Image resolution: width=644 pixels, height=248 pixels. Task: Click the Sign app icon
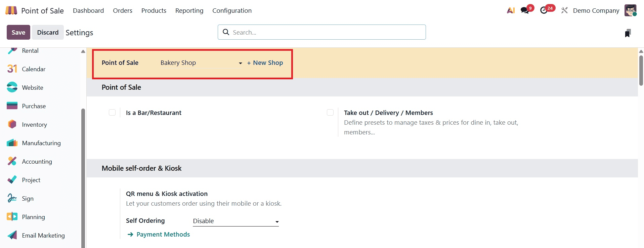coord(12,198)
